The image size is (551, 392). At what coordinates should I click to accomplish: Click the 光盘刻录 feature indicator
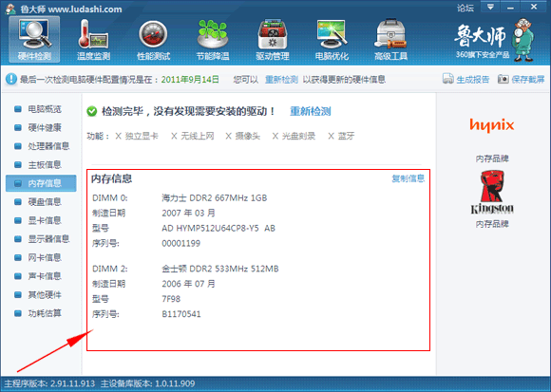(294, 136)
